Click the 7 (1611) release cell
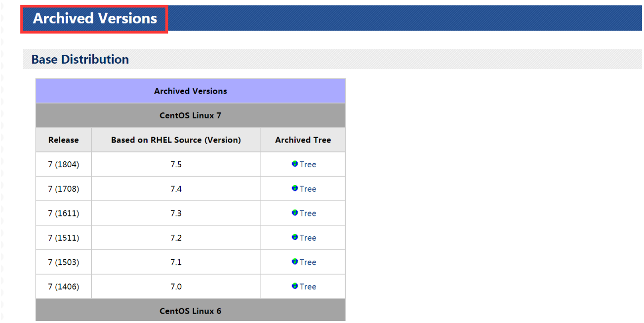644x323 pixels. 64,213
